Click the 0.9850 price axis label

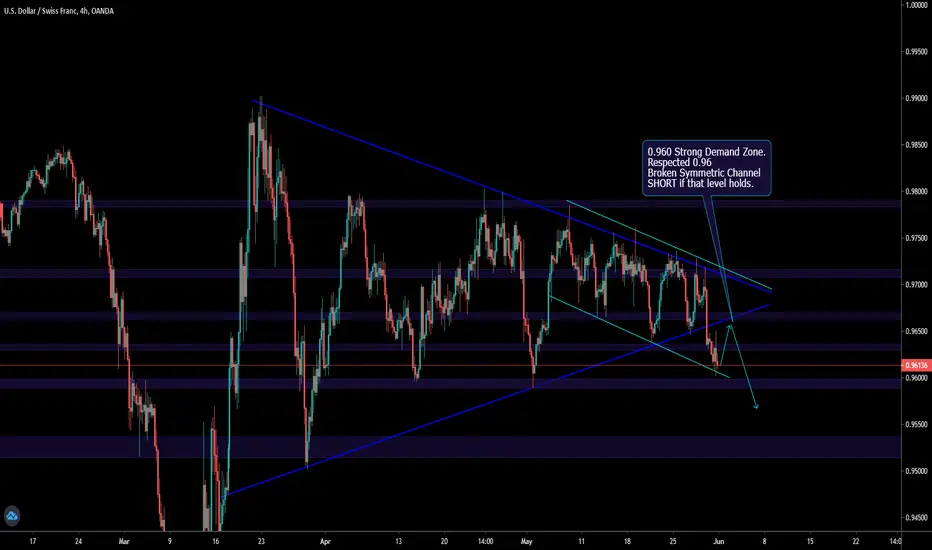[x=917, y=145]
